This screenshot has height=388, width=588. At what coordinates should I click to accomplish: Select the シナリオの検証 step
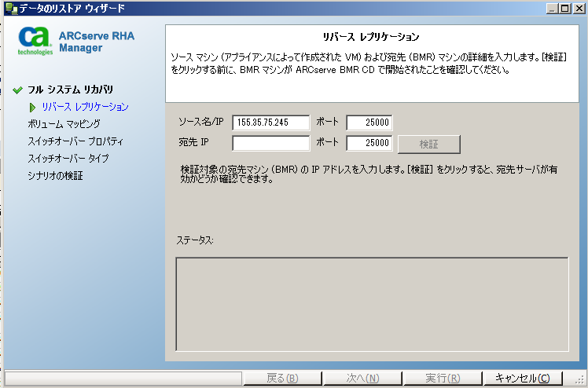coord(55,176)
